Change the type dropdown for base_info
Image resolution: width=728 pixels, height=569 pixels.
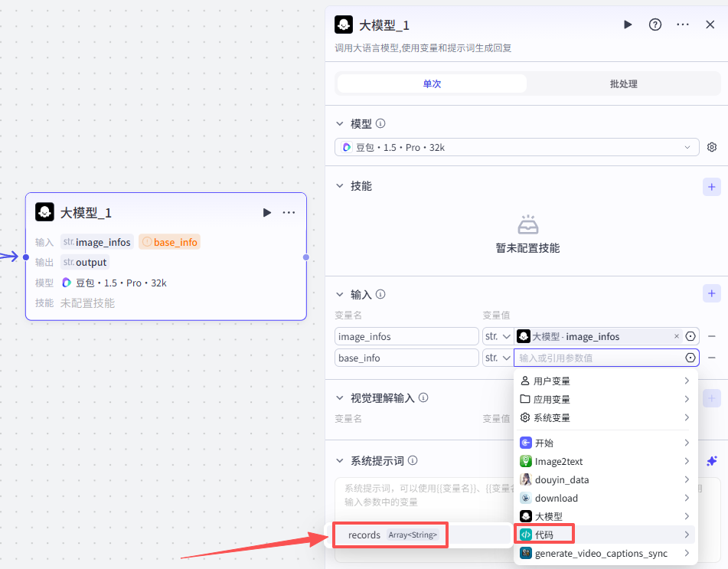click(498, 358)
